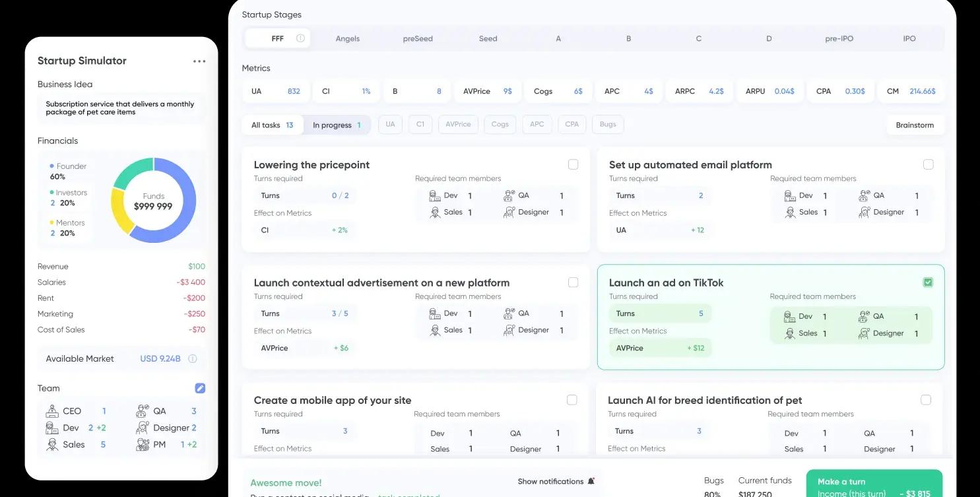Filter tasks by the Cogs chip
Viewport: 980px width, 497px height.
tap(500, 124)
